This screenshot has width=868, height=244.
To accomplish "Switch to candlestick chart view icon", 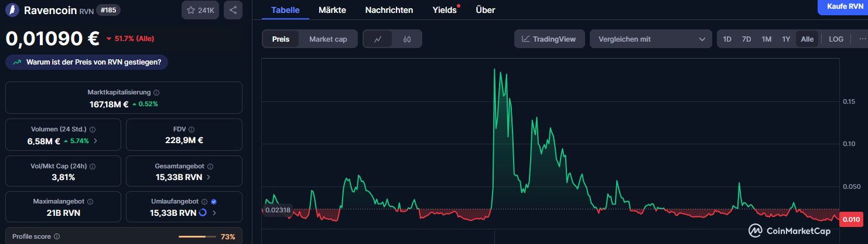I will [x=407, y=39].
